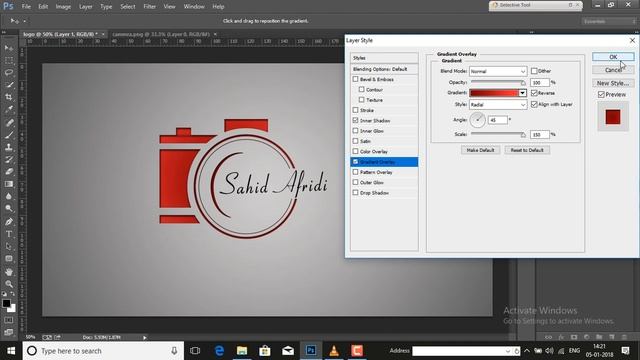Select the Rectangle shape tool
The height and width of the screenshot is (360, 640).
9,259
